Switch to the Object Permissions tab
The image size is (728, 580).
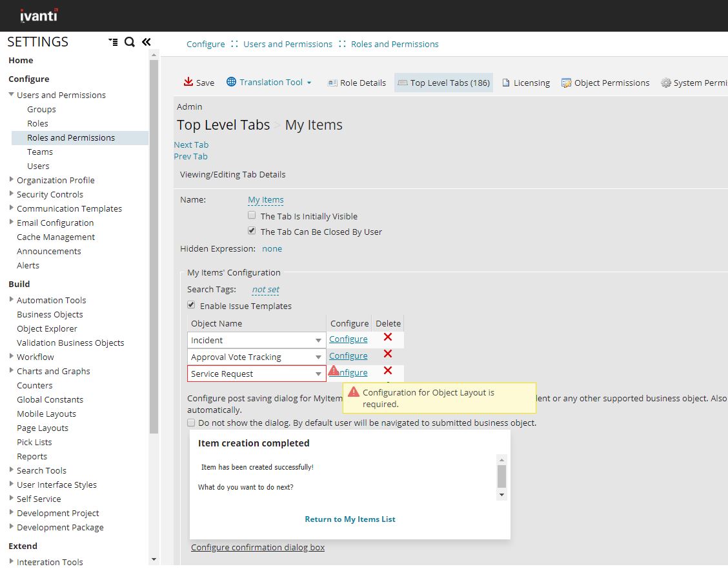[605, 83]
